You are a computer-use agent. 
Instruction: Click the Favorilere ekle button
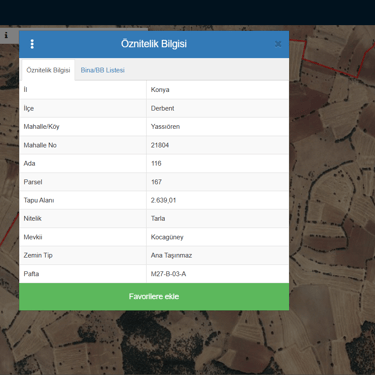click(x=154, y=296)
